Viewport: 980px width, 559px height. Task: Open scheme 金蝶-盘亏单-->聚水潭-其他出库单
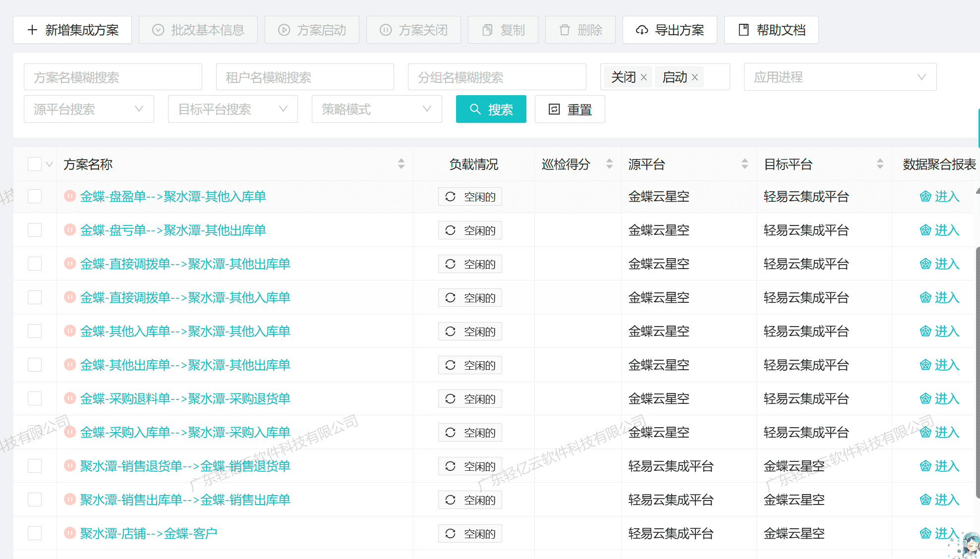coord(173,230)
